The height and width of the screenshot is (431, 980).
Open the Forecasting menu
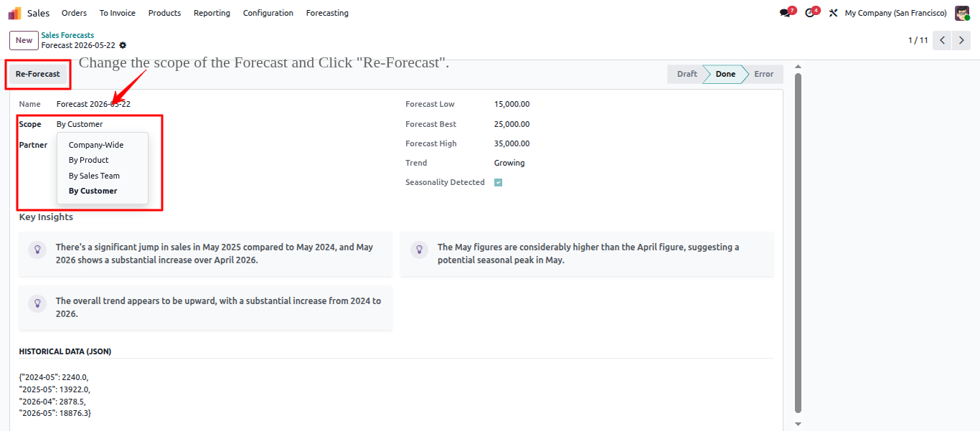pos(327,13)
